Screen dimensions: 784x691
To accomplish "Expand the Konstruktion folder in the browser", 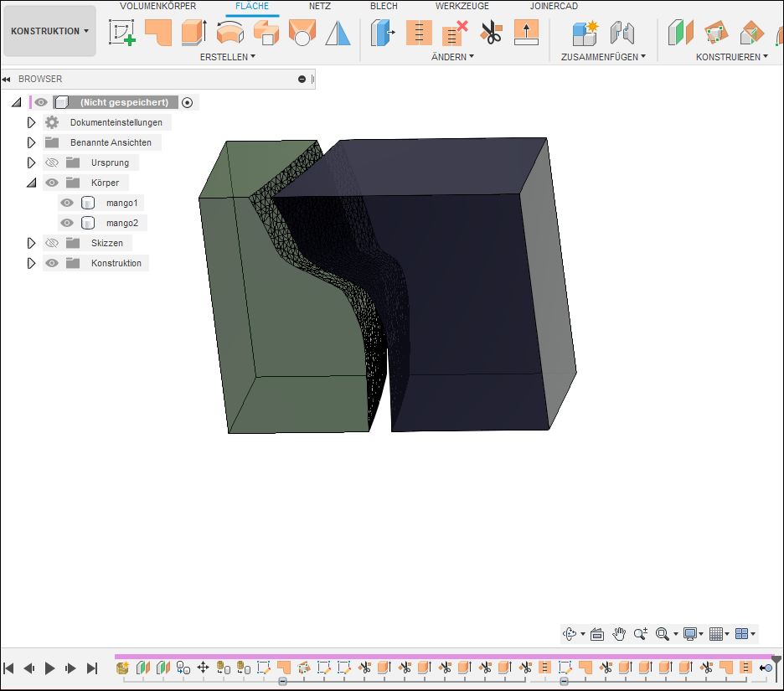I will 31,263.
